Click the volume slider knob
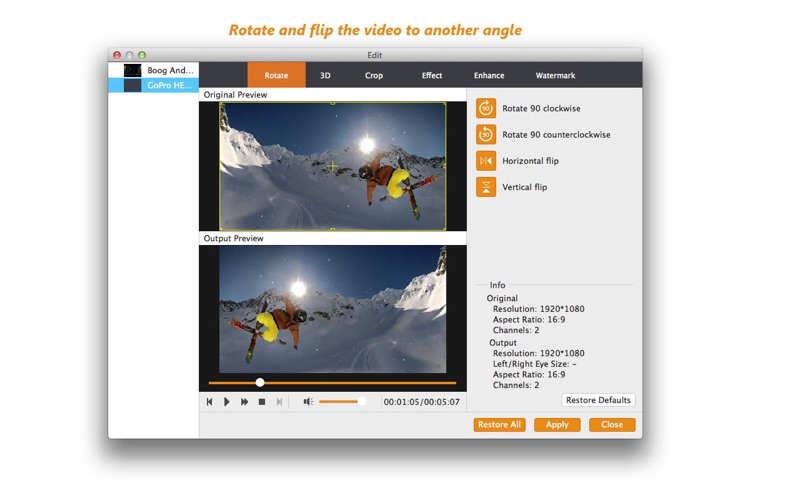This screenshot has width=800, height=500. pyautogui.click(x=361, y=402)
